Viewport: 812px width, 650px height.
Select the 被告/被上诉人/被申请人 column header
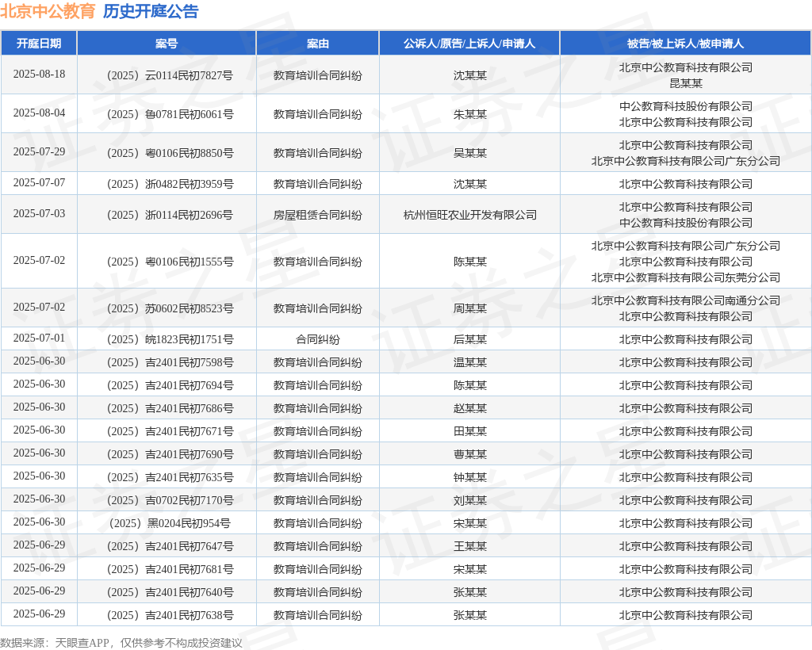(x=685, y=44)
